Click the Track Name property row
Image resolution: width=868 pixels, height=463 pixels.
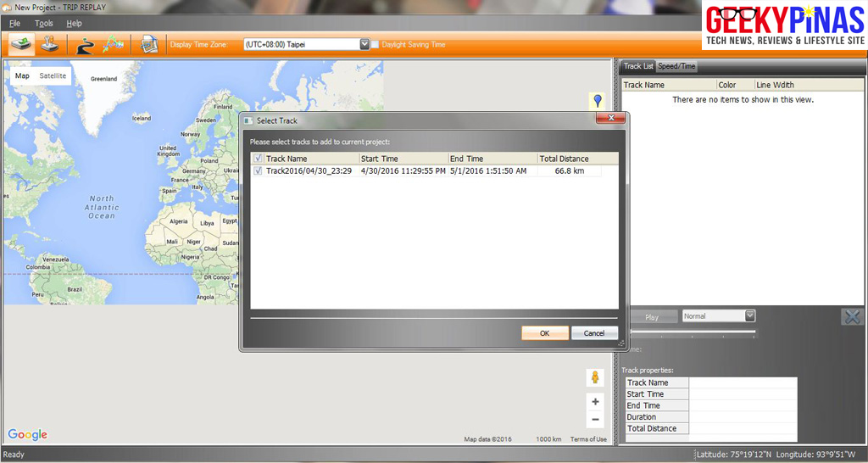tap(711, 382)
